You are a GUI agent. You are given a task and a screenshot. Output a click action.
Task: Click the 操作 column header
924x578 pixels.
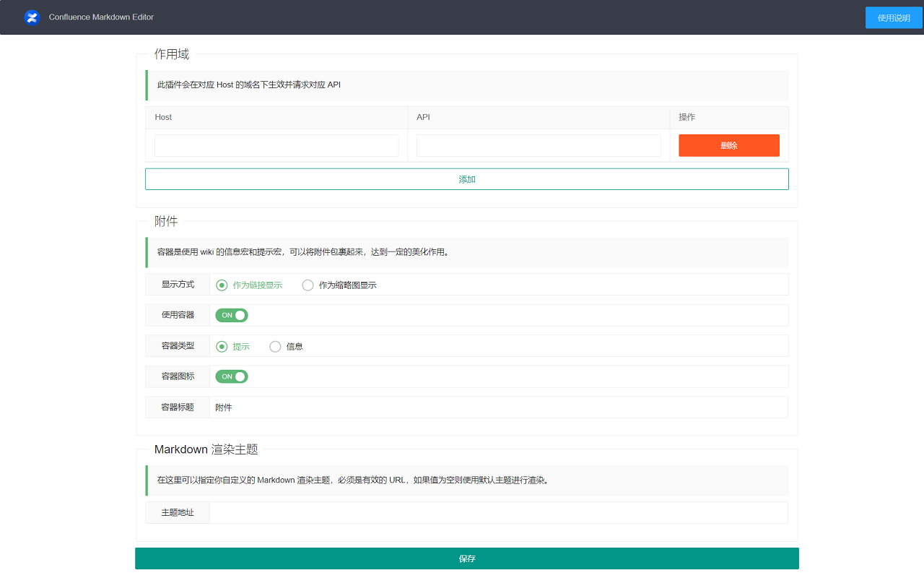[x=687, y=117]
